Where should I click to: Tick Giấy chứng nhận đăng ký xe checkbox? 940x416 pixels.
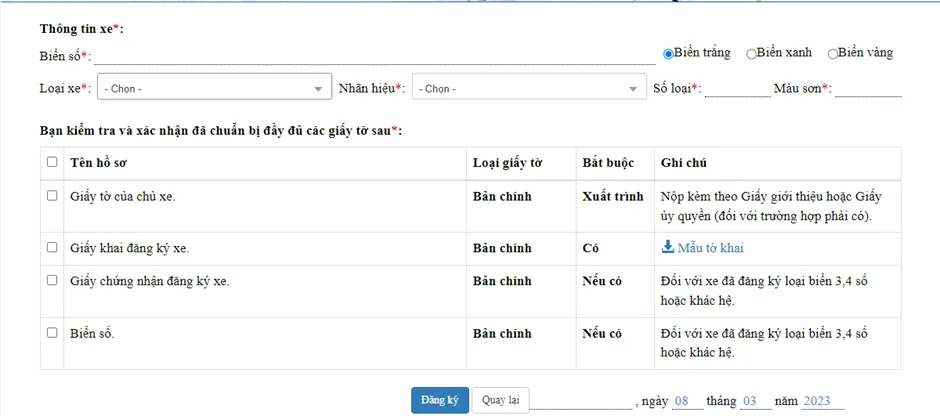click(52, 281)
